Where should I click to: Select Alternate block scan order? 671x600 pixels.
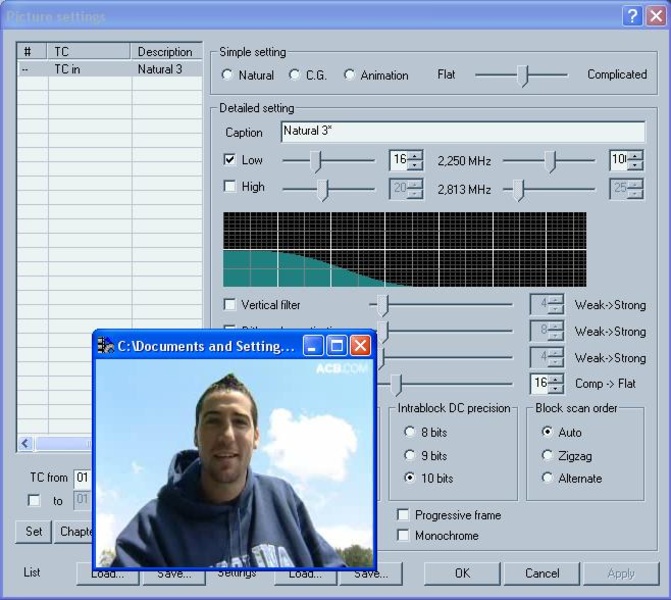[547, 478]
